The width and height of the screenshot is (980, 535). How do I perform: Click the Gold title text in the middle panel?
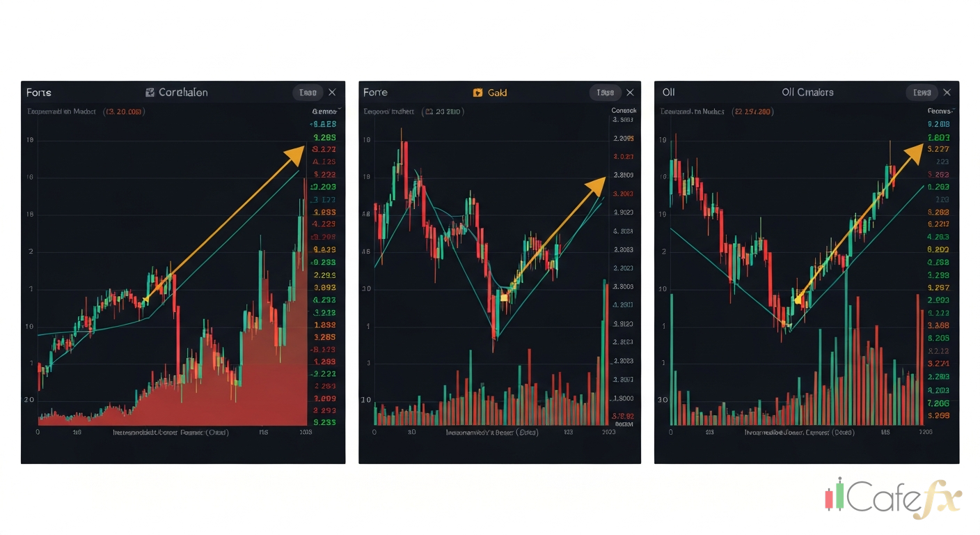[497, 93]
